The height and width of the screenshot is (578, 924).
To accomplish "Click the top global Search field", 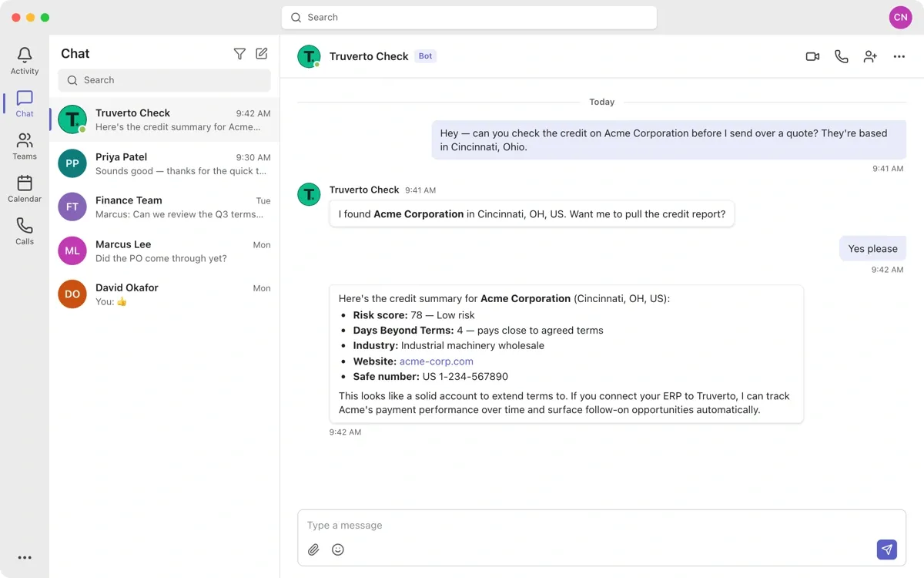I will click(469, 17).
